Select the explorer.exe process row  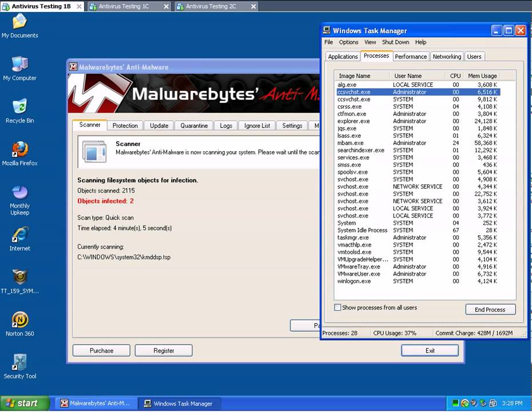pyautogui.click(x=418, y=121)
